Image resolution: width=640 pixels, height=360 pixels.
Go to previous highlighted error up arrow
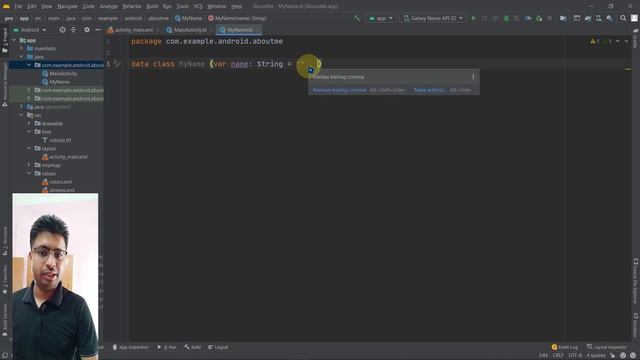(618, 41)
